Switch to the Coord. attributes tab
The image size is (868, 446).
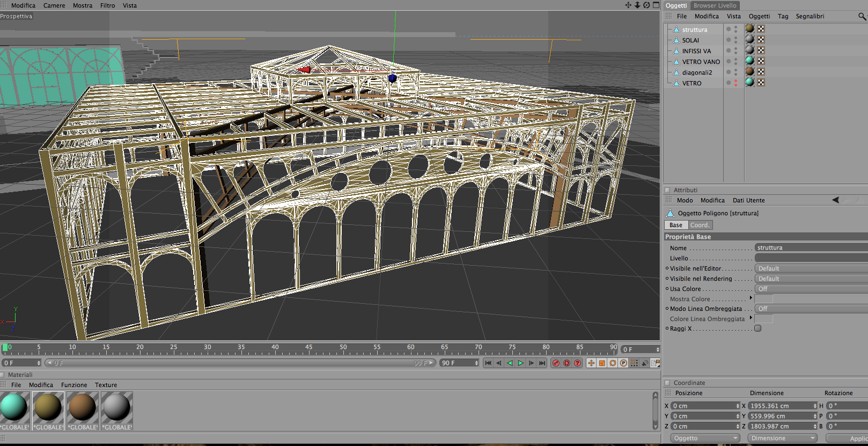(700, 225)
